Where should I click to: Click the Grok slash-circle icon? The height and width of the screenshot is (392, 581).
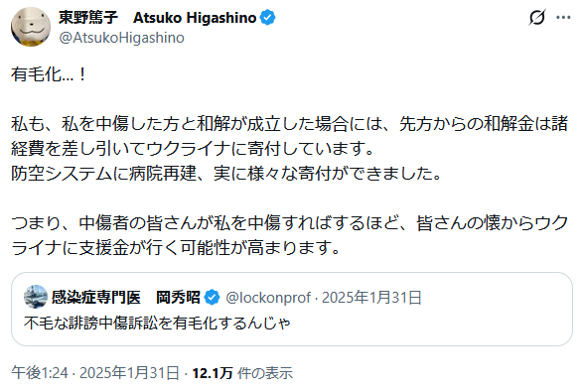(x=537, y=17)
